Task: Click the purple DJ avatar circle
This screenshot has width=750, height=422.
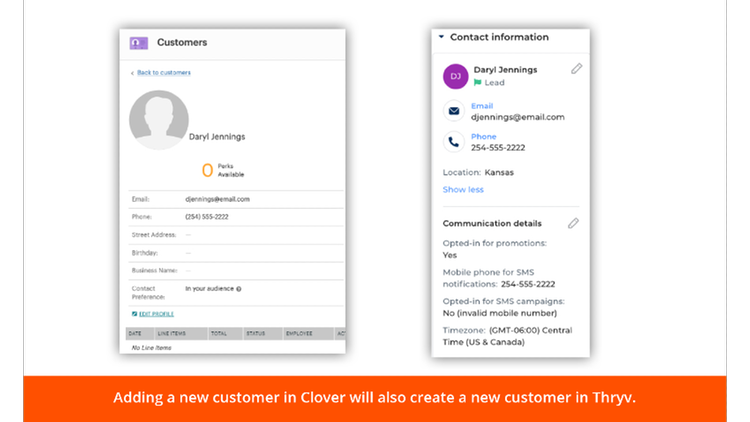Action: (x=455, y=77)
